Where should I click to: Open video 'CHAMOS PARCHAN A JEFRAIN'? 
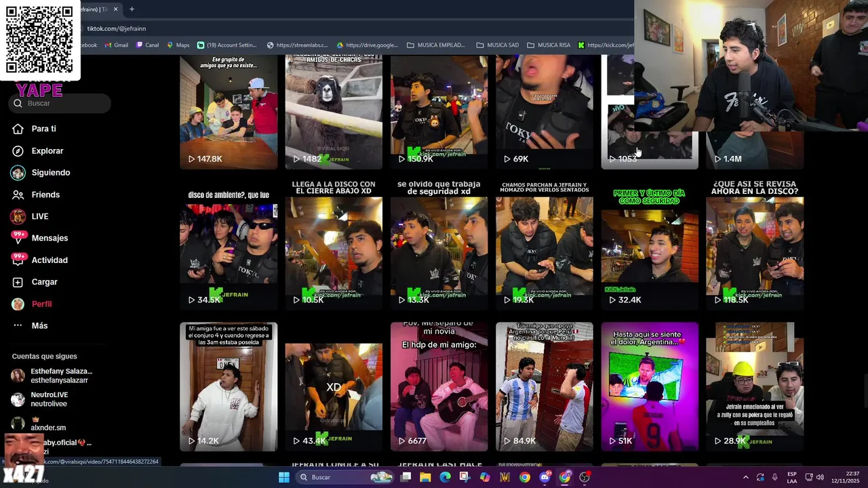coord(544,245)
